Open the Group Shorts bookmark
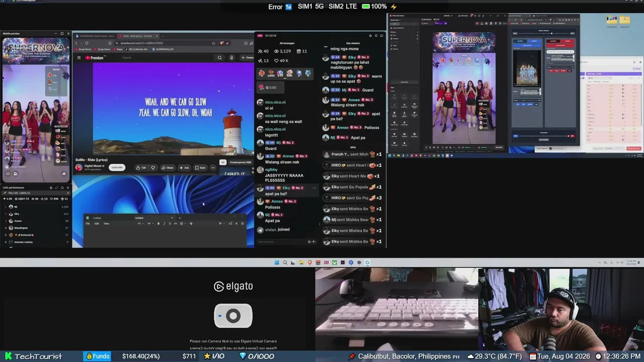Image resolution: width=644 pixels, height=362 pixels. 84,49
